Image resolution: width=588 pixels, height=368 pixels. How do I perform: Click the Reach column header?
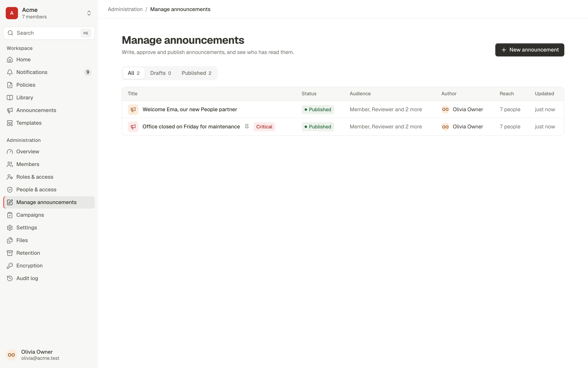pos(507,94)
